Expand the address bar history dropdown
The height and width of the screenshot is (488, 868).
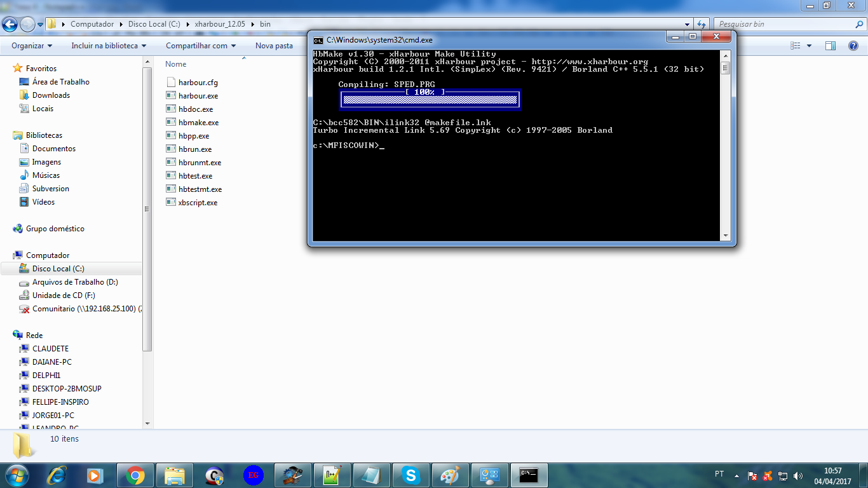point(687,24)
